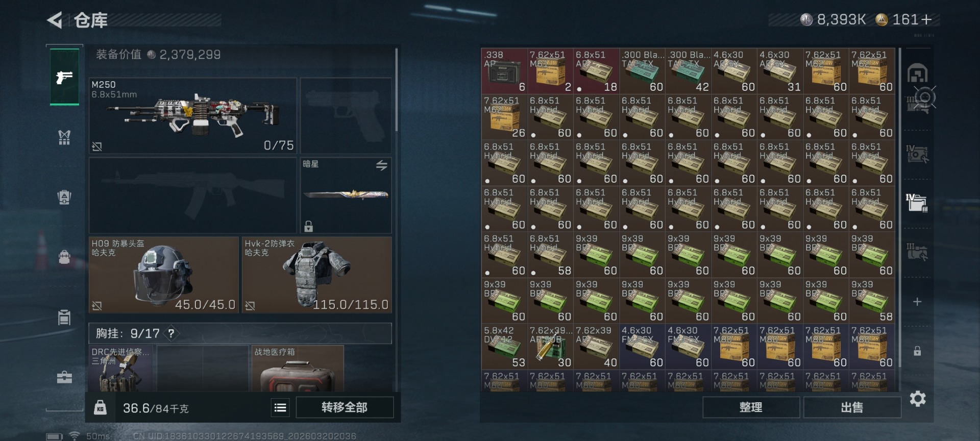
Task: Toggle the list view icon beside 转移全部
Action: click(280, 407)
